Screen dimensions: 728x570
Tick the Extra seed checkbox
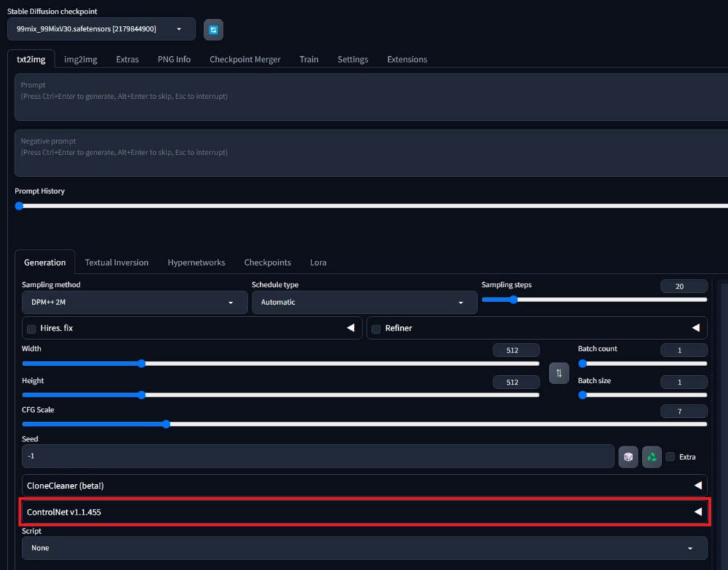[x=670, y=457]
